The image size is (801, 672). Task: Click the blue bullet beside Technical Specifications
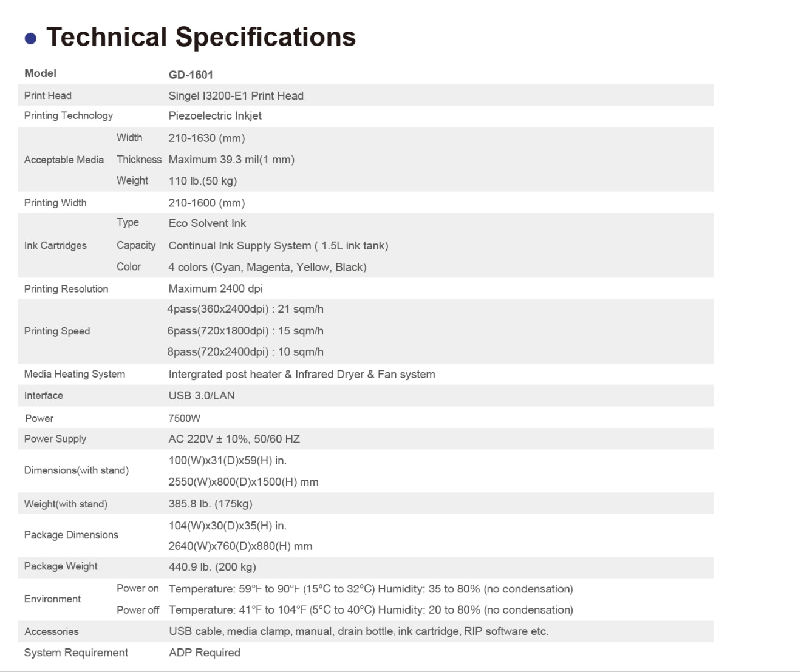click(30, 39)
